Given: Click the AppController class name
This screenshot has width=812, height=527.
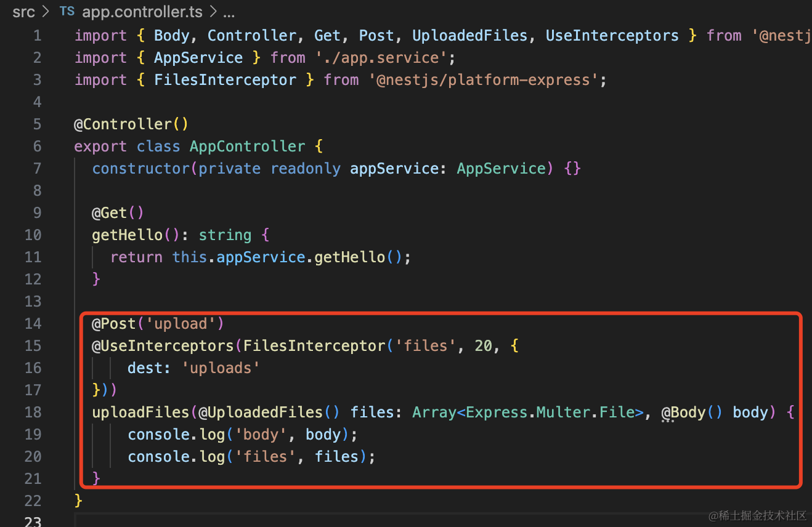Looking at the screenshot, I should click(248, 147).
